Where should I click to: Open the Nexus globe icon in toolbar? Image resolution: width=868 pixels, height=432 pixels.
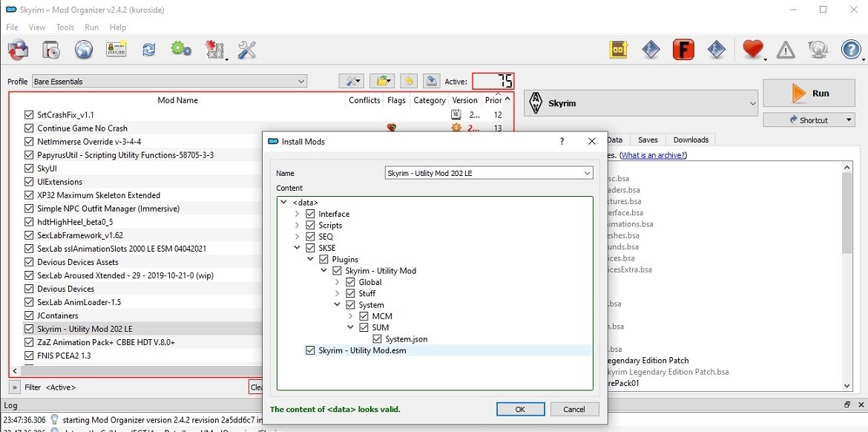84,50
